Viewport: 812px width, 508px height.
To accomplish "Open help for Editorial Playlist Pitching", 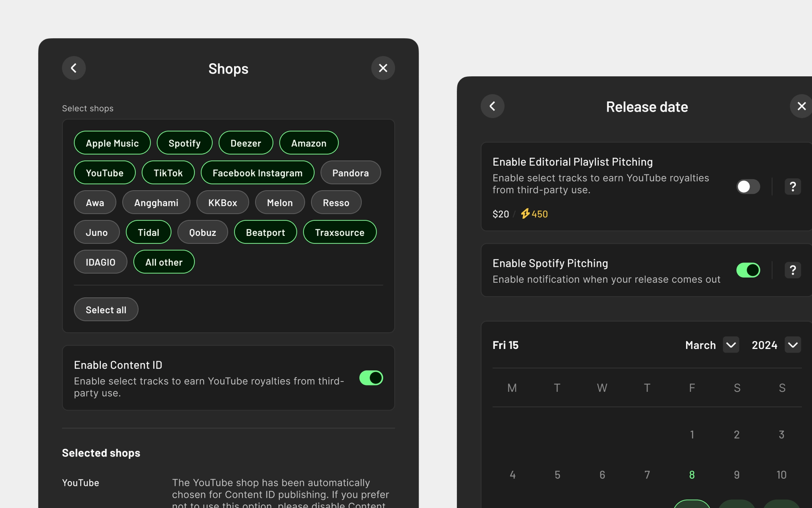I will click(x=792, y=187).
